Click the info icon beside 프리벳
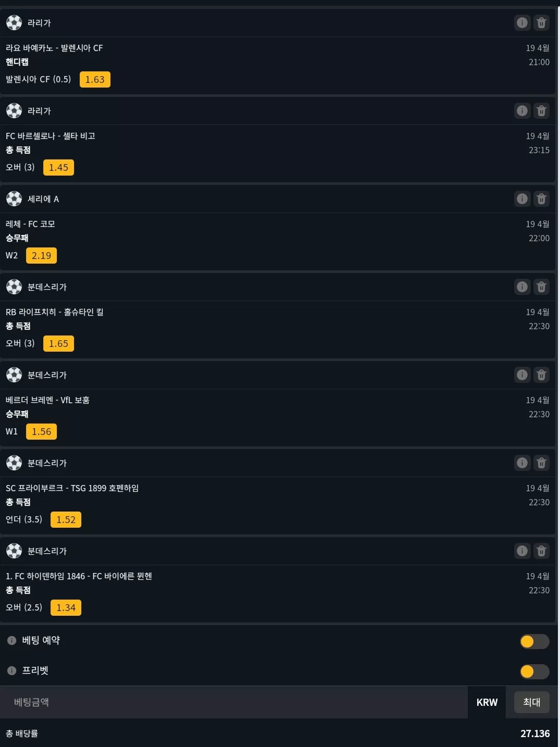Screen dimensions: 560x747 [x=11, y=670]
